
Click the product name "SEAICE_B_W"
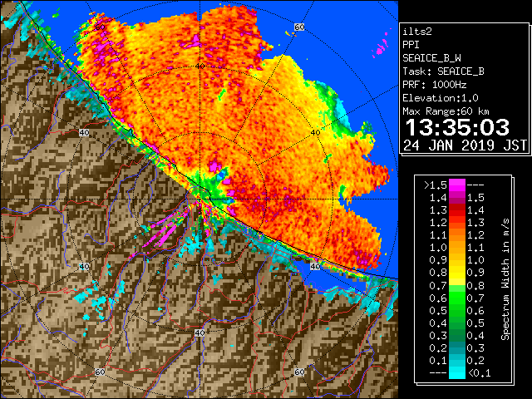431,58
